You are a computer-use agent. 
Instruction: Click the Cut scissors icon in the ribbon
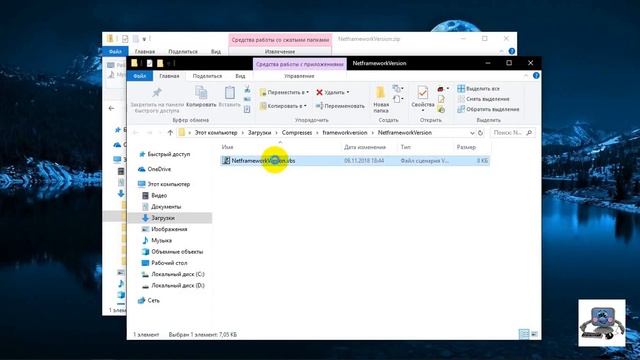coord(247,89)
